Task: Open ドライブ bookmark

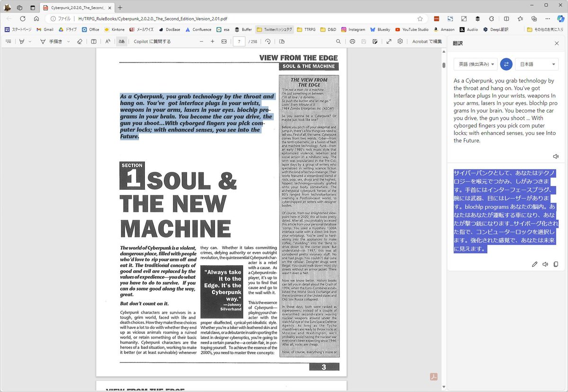Action: 68,29
